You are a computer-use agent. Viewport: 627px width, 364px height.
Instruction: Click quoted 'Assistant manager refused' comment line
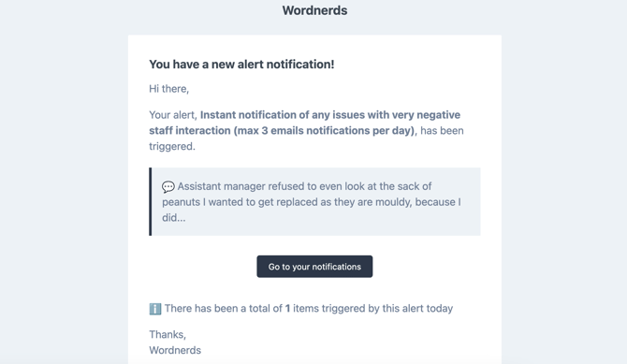pyautogui.click(x=304, y=186)
